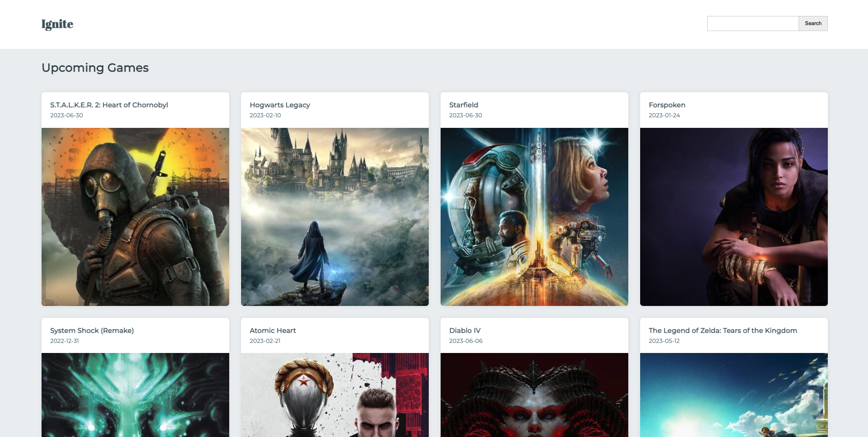The image size is (868, 437).
Task: Click Forspoken release date 2023-01-24
Action: coord(664,116)
